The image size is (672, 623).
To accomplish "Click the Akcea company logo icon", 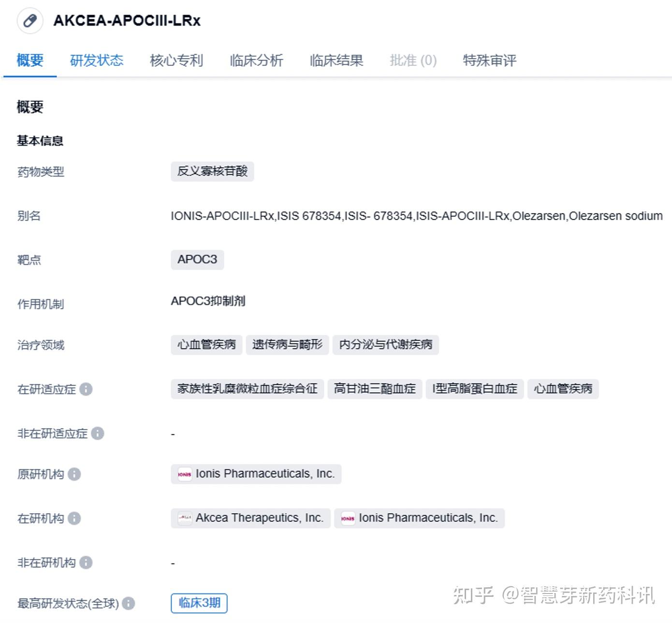I will pos(185,519).
